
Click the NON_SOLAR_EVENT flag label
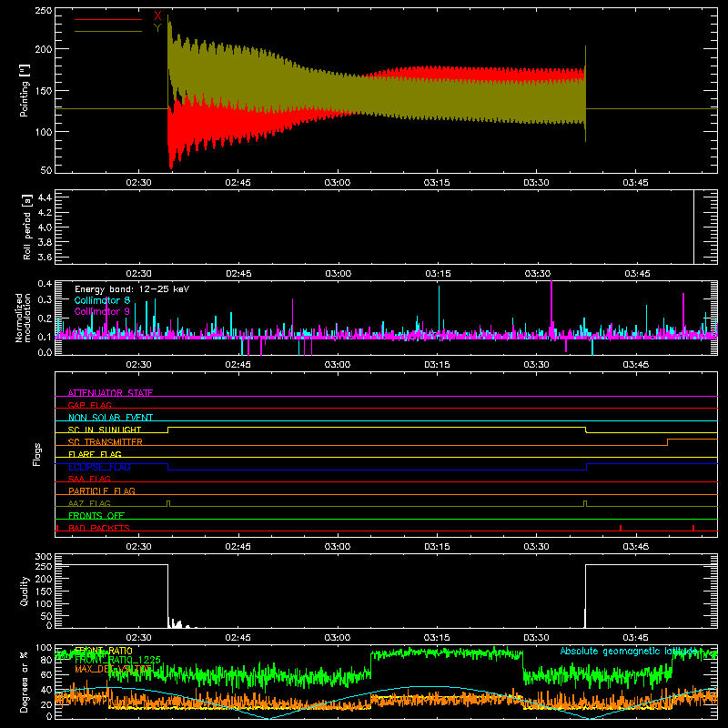[x=110, y=418]
